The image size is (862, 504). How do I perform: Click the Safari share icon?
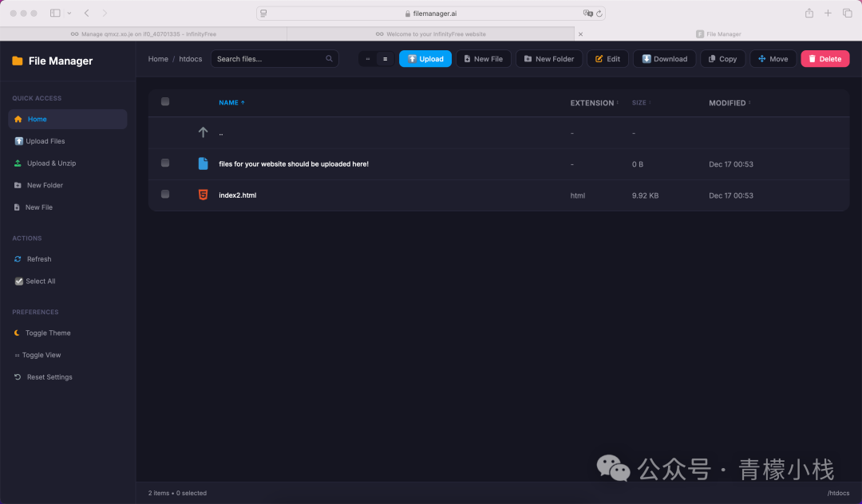(809, 14)
